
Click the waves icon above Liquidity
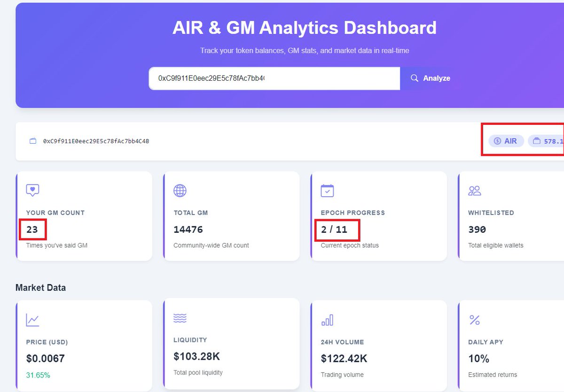click(x=180, y=318)
